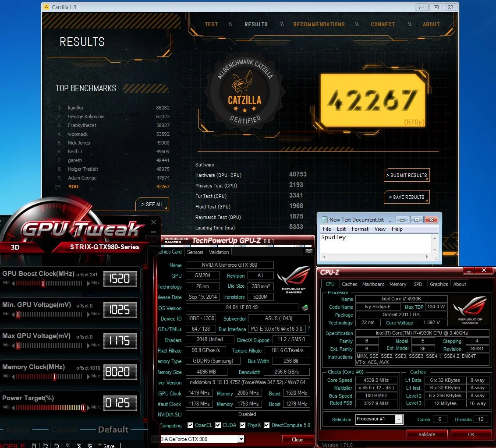Screen dimensions: 496x448
Task: Click the BIOS save chip icon in GPU-Z
Action: coord(305,307)
